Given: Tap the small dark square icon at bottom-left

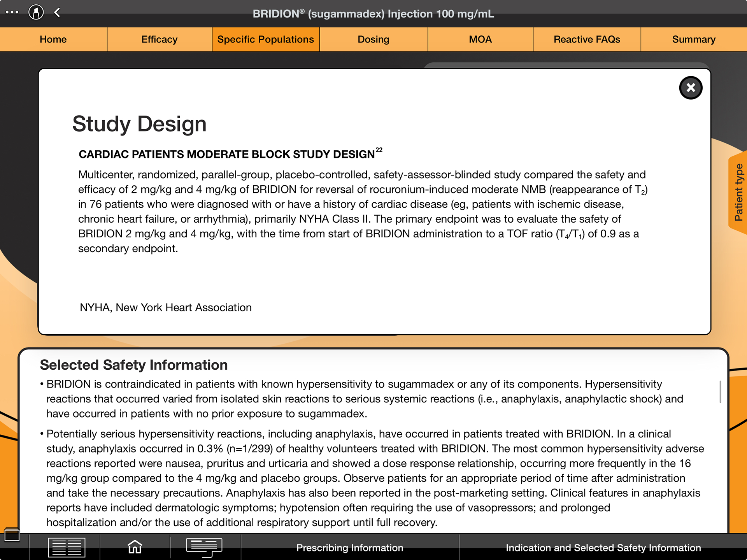Looking at the screenshot, I should point(12,535).
